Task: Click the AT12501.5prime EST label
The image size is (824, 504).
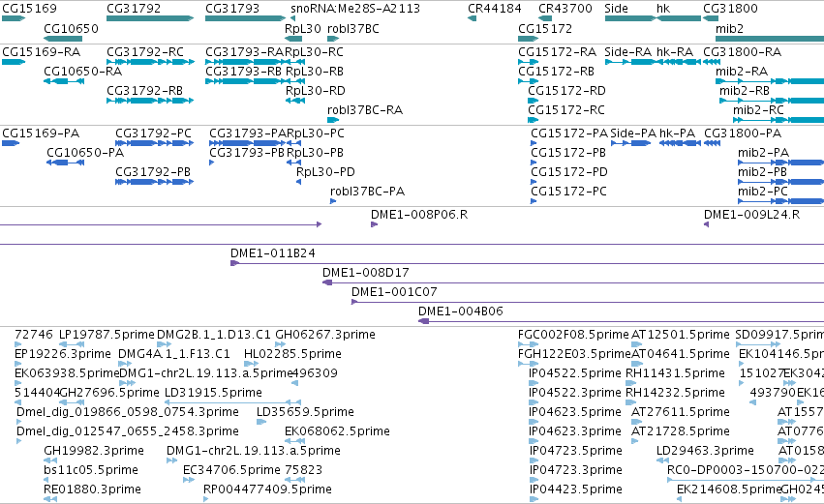Action: (681, 335)
